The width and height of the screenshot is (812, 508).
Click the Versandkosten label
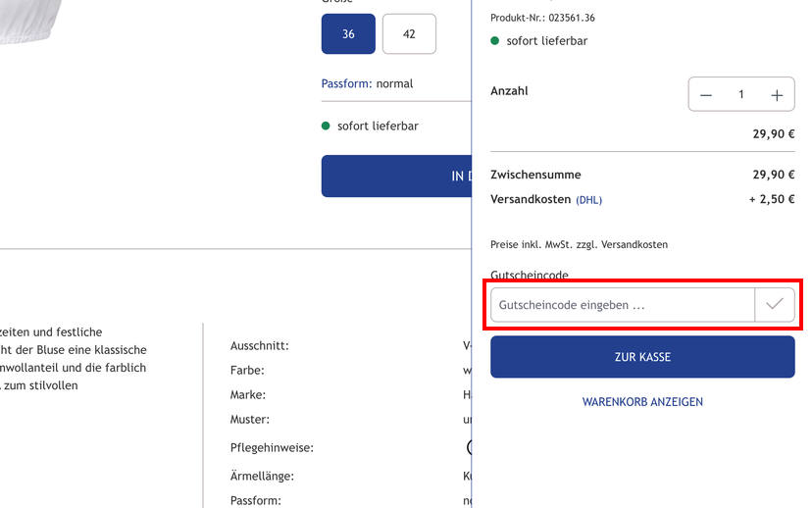pyautogui.click(x=531, y=199)
